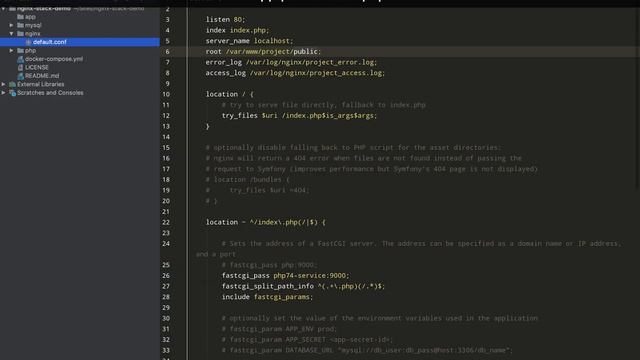
Task: Click line number 6 in gutter
Action: coord(167,51)
